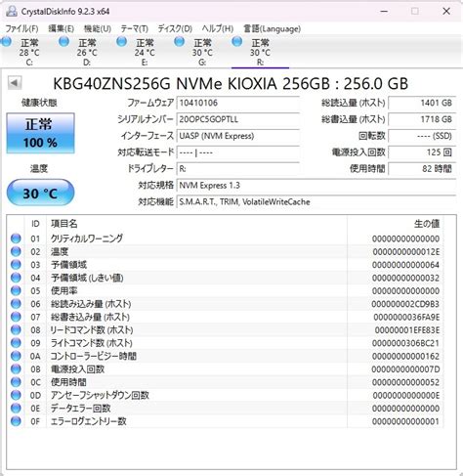The width and height of the screenshot is (463, 476).
Task: Click the status orb for 総読み込み量 (ホスト)
Action: click(x=16, y=304)
